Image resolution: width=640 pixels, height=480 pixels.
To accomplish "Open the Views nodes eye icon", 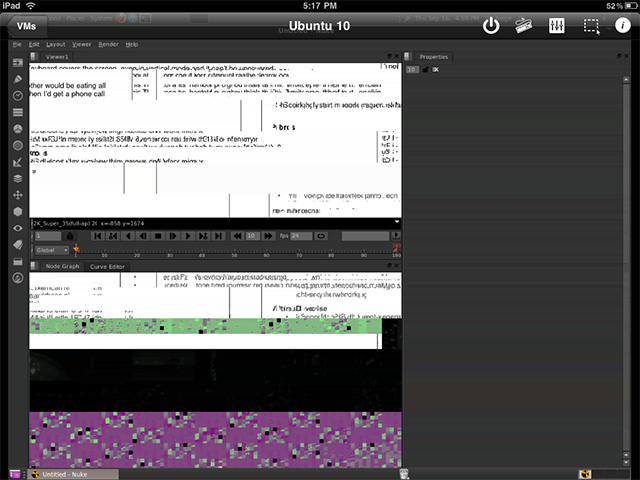I will [18, 228].
